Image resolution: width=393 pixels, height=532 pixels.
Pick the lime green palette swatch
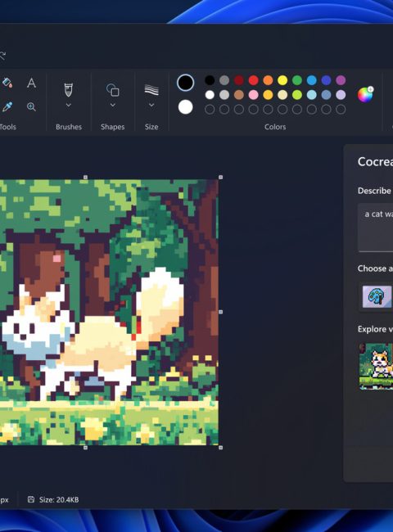coord(297,95)
